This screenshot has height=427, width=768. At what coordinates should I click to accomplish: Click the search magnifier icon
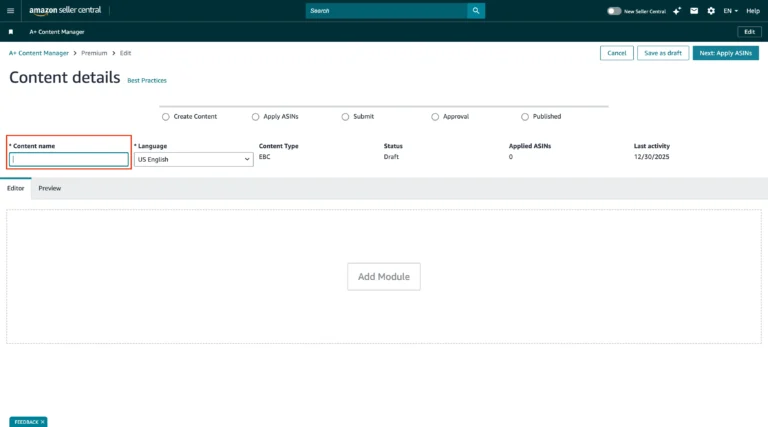click(x=476, y=11)
